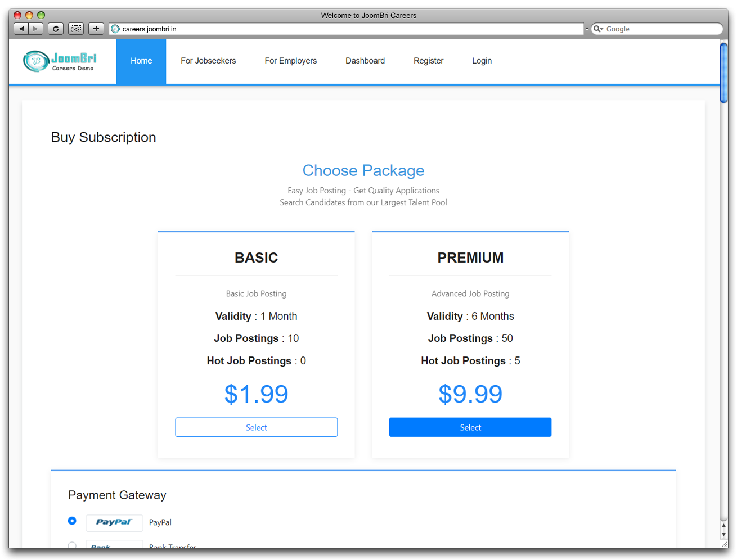
Task: Click the scrollbar up arrow
Action: tap(724, 525)
